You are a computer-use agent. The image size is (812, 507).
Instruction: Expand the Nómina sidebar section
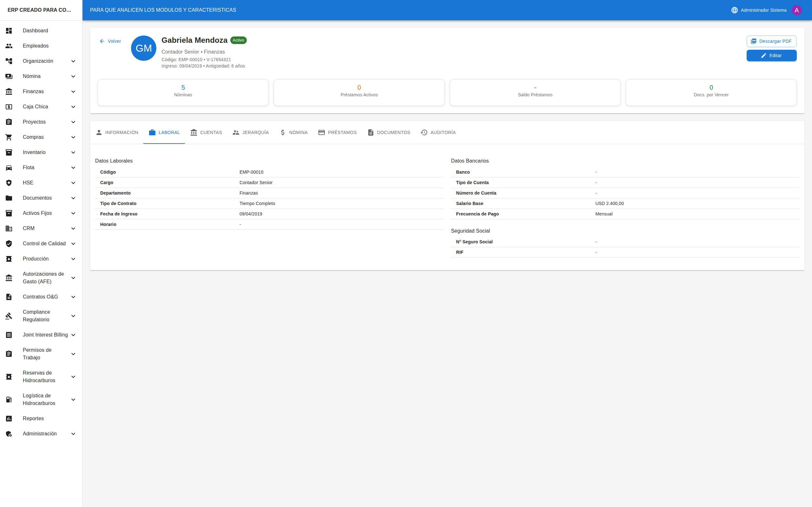point(73,76)
